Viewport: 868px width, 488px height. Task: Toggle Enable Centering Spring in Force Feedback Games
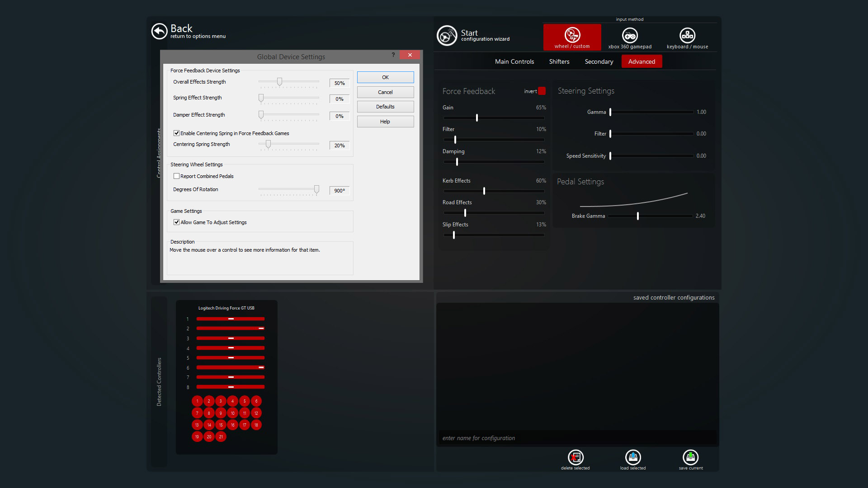pos(177,133)
